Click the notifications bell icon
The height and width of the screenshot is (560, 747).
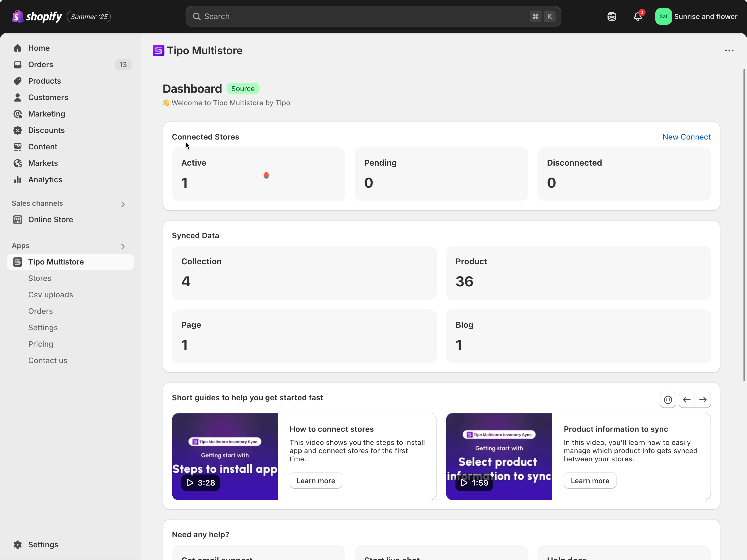[x=637, y=16]
